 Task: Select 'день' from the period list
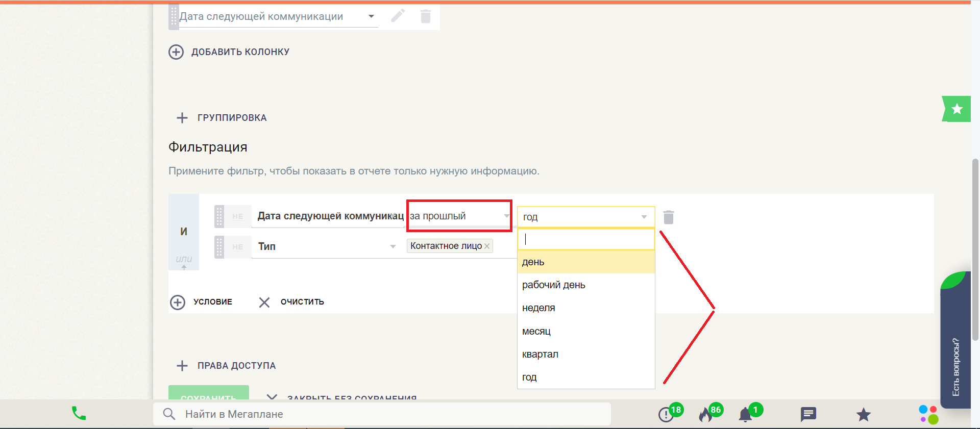586,262
